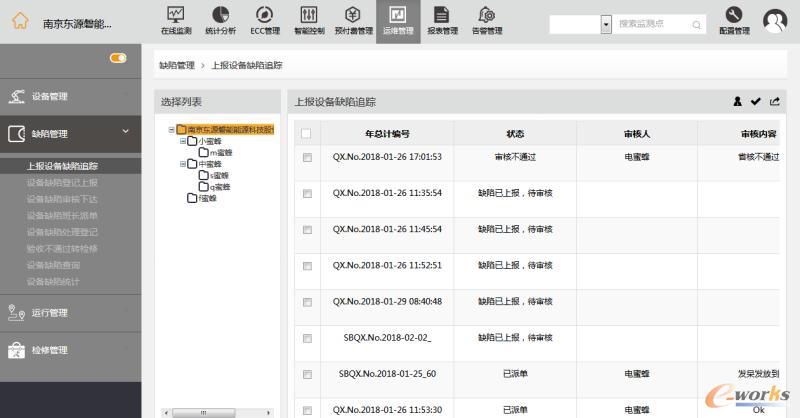
Task: Open 预付费管理 yen icon
Action: (353, 14)
